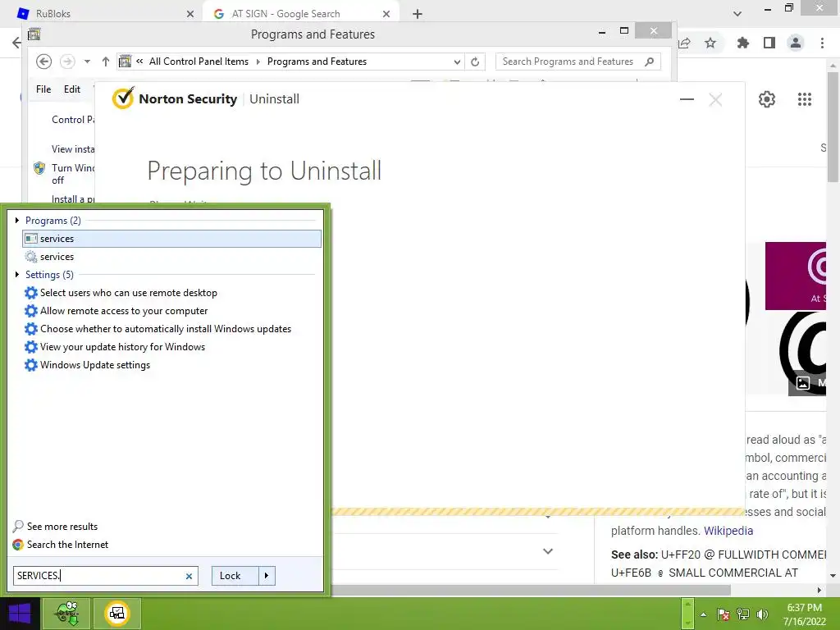
Task: Open a new Chrome tab
Action: pyautogui.click(x=418, y=14)
